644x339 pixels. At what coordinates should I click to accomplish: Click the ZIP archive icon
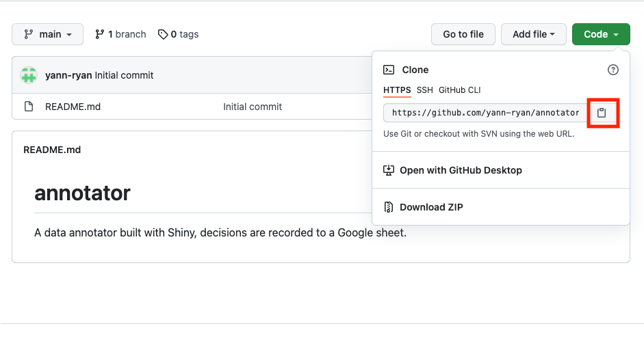click(389, 207)
